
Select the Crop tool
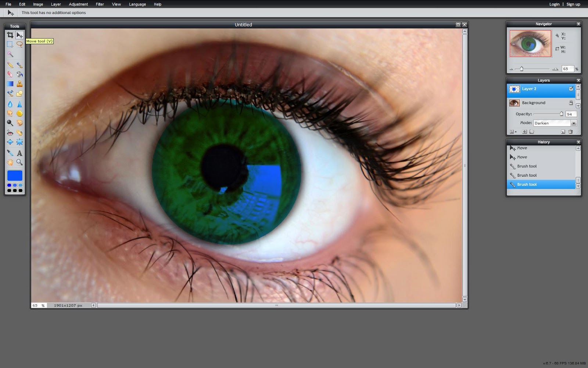10,35
